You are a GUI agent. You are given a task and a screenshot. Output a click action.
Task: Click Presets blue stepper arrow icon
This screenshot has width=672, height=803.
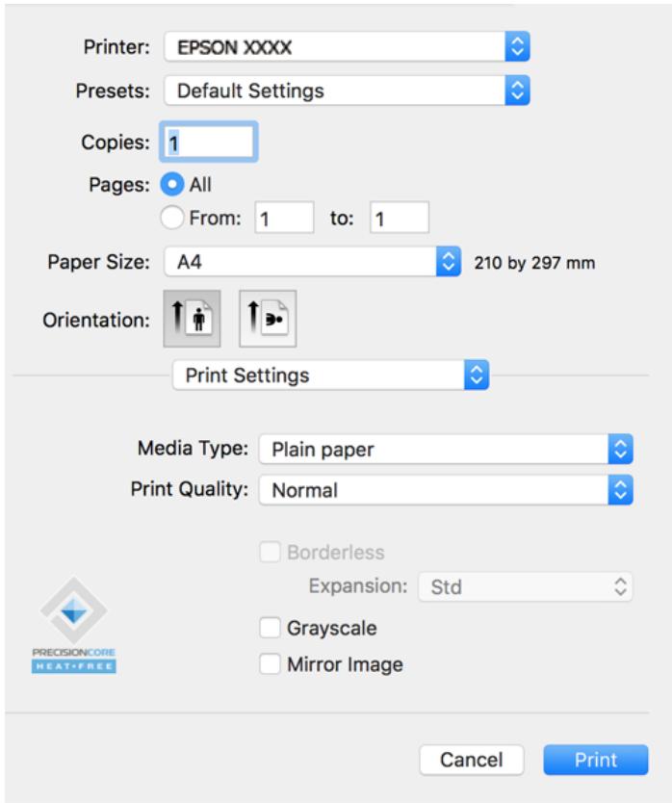tap(517, 91)
